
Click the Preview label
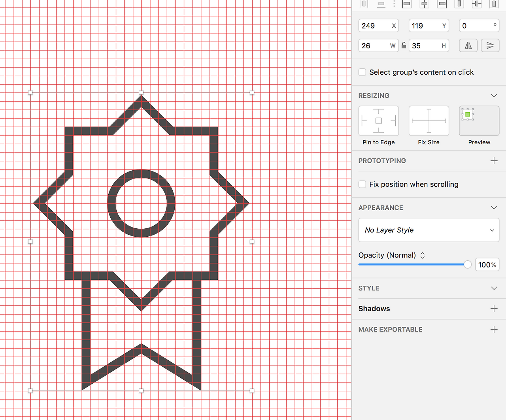click(479, 142)
